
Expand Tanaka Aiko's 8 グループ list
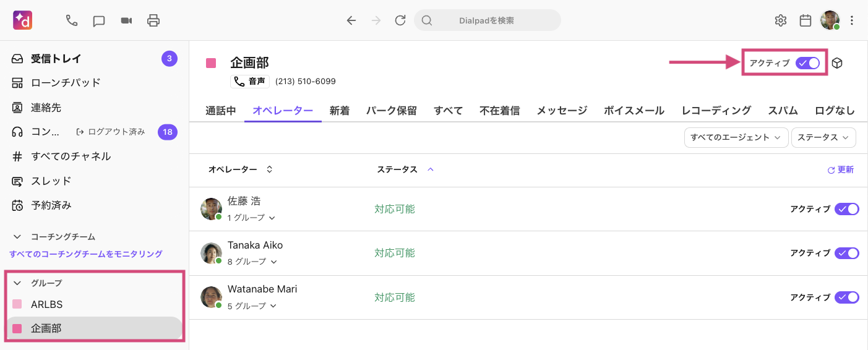click(252, 262)
